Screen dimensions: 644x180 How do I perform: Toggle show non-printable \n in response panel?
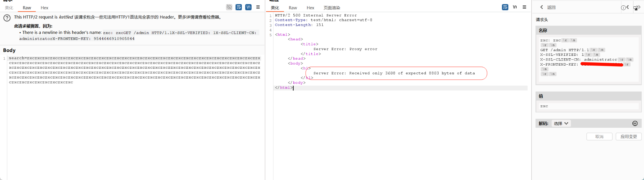tap(515, 7)
